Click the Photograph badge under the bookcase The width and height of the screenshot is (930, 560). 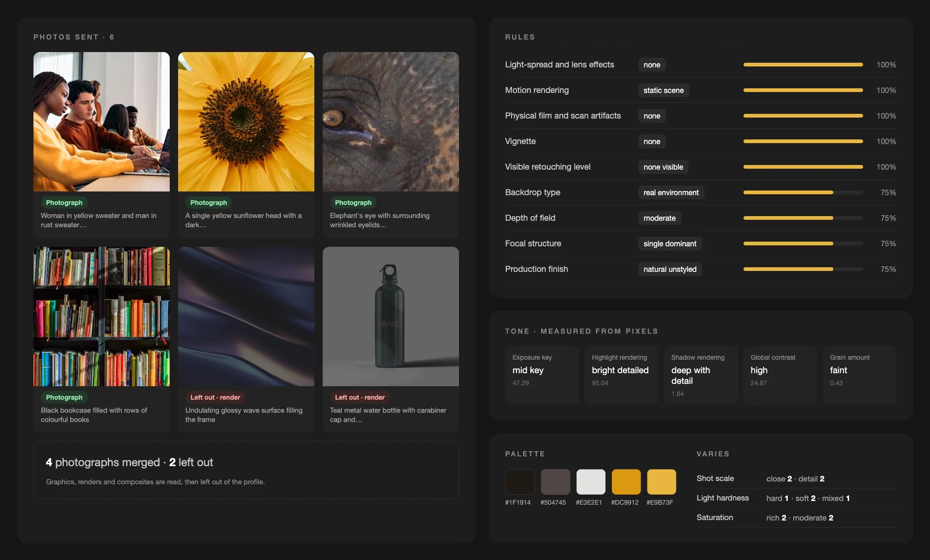click(x=64, y=397)
